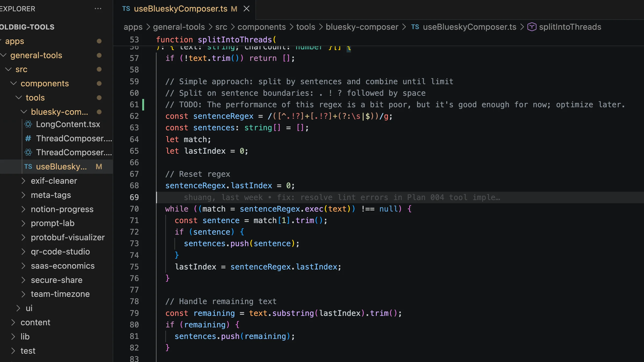
Task: Click line number 61 in gutter
Action: click(134, 105)
